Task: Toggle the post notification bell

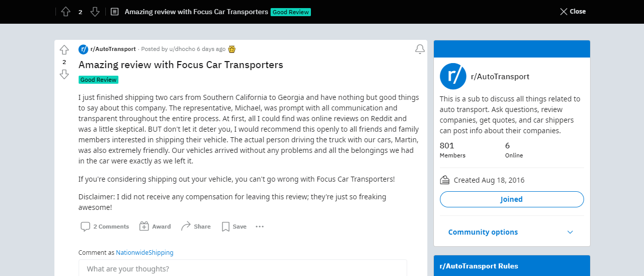Action: pos(420,49)
